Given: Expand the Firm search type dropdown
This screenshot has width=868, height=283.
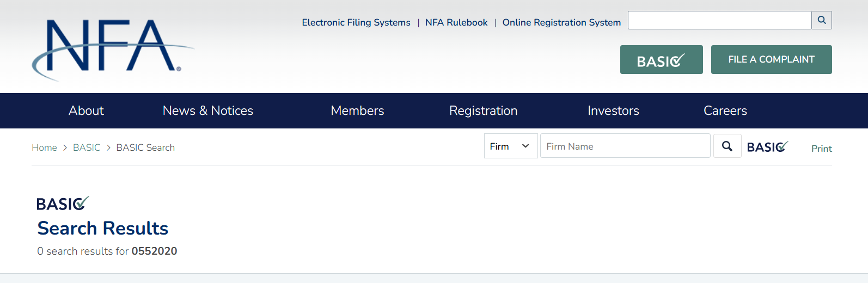Looking at the screenshot, I should point(511,146).
